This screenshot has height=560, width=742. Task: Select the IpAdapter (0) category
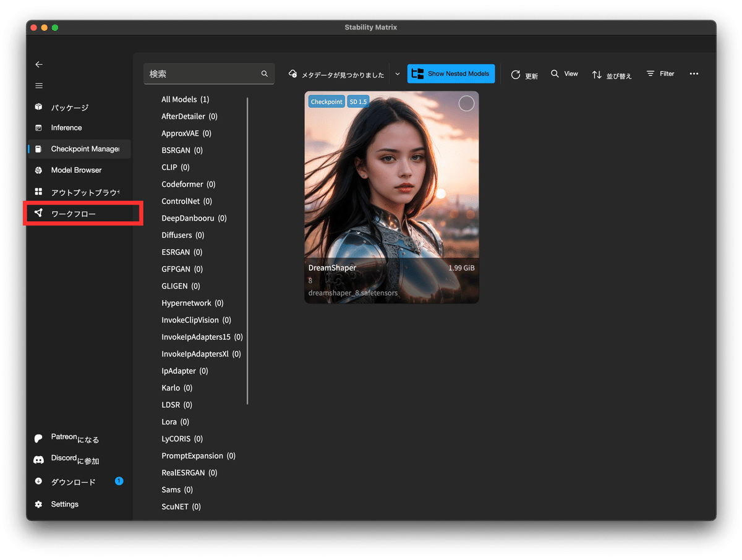click(x=185, y=371)
